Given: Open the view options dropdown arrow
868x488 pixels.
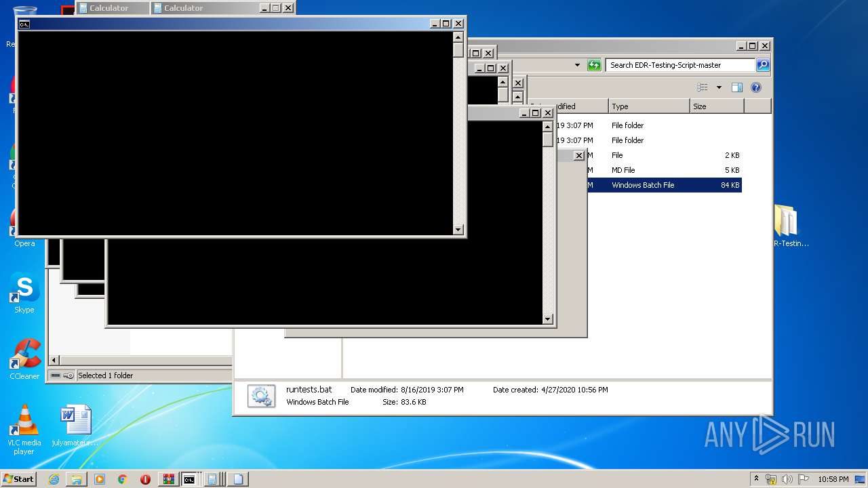Looking at the screenshot, I should (719, 87).
